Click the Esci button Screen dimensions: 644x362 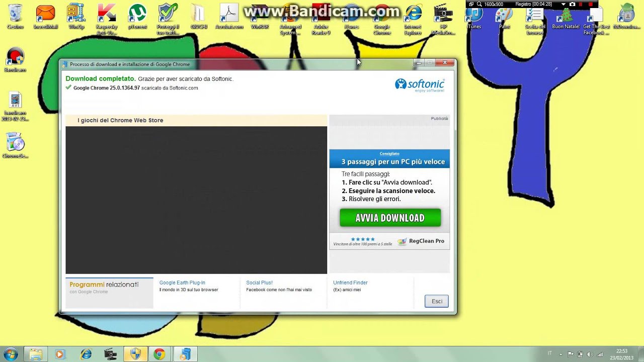point(437,301)
